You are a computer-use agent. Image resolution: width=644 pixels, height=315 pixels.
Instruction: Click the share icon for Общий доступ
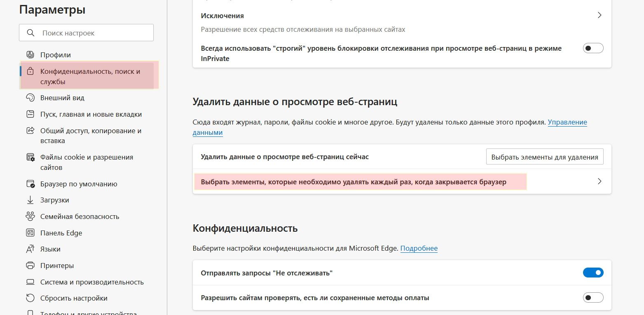30,131
